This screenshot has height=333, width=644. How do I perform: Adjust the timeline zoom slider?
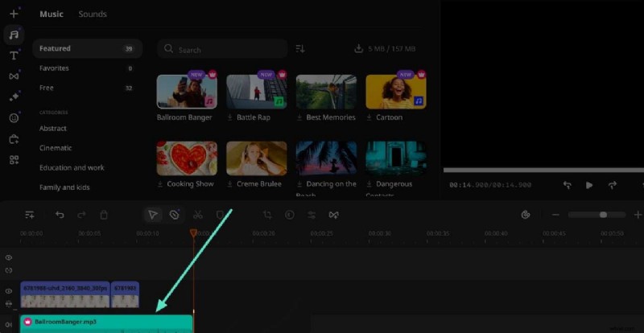tap(603, 215)
